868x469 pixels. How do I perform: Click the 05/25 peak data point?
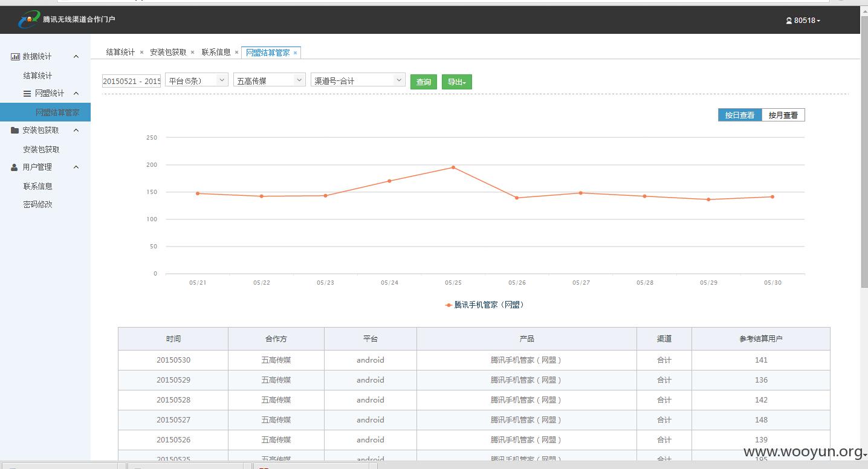pos(453,167)
